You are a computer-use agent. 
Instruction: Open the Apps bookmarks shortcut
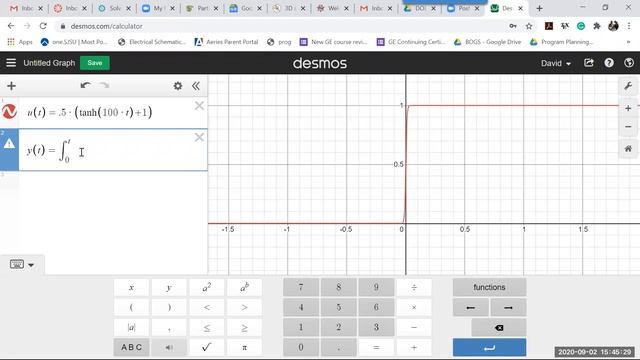pyautogui.click(x=20, y=42)
